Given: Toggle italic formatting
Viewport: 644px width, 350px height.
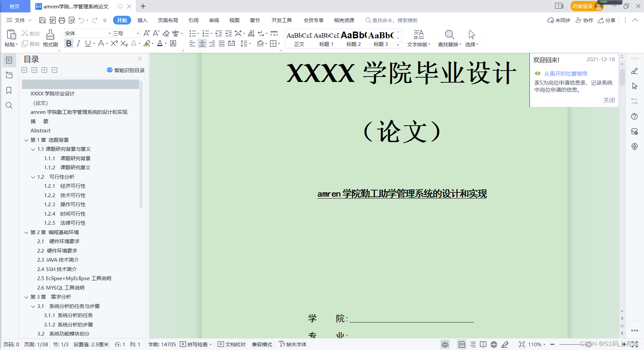Looking at the screenshot, I should point(78,43).
